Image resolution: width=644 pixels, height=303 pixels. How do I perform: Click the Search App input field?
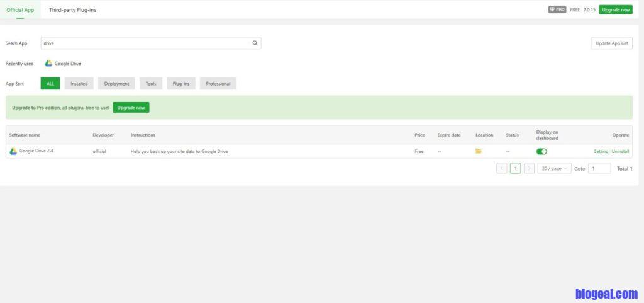(x=145, y=43)
